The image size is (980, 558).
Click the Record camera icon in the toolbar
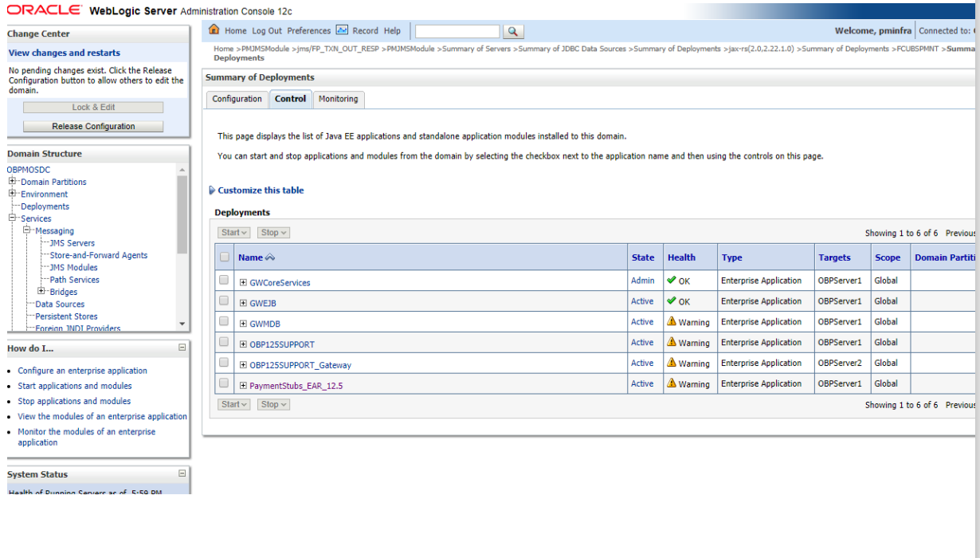coord(341,30)
